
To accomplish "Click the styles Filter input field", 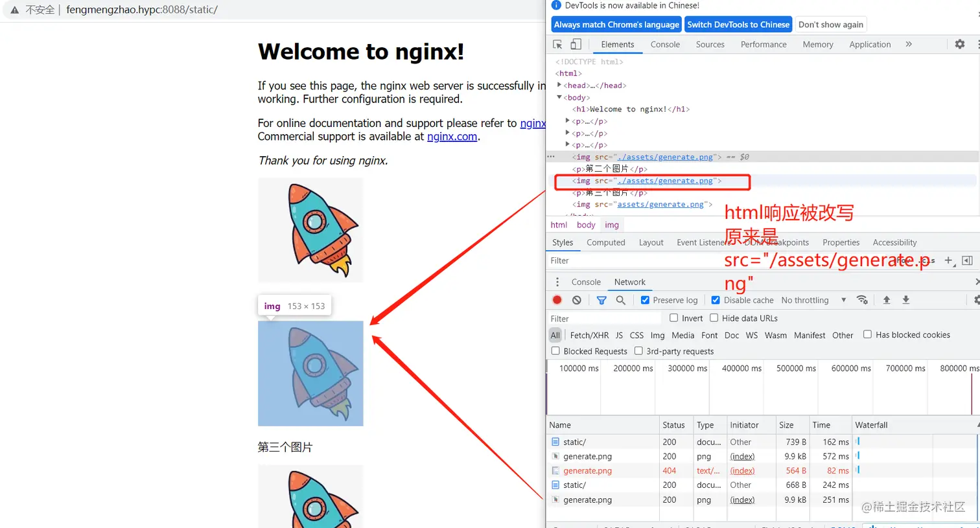I will tap(635, 260).
